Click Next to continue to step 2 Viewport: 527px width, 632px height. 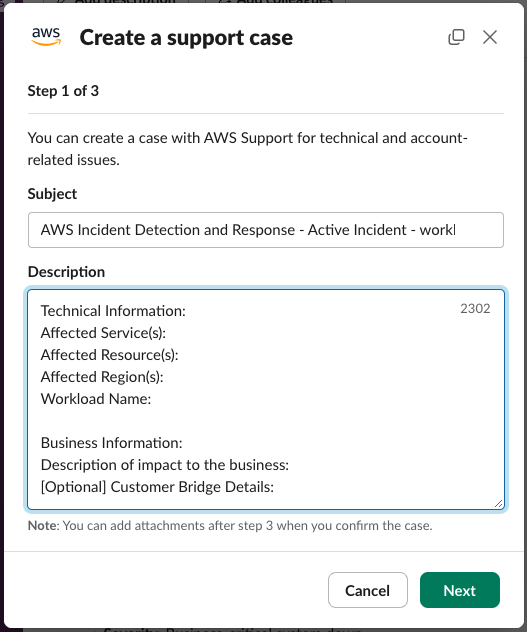(460, 590)
